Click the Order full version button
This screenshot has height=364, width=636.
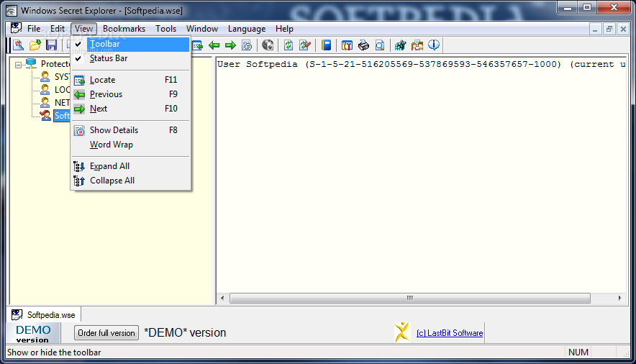tap(106, 333)
